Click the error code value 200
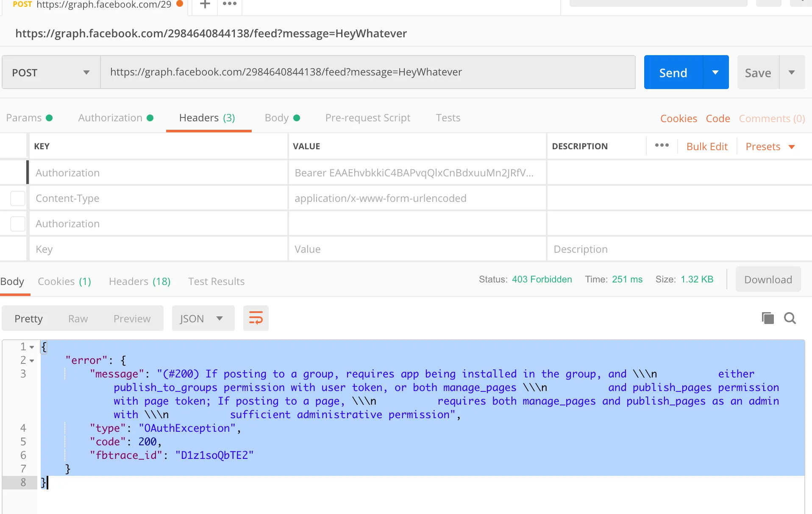This screenshot has width=812, height=514. [x=147, y=442]
